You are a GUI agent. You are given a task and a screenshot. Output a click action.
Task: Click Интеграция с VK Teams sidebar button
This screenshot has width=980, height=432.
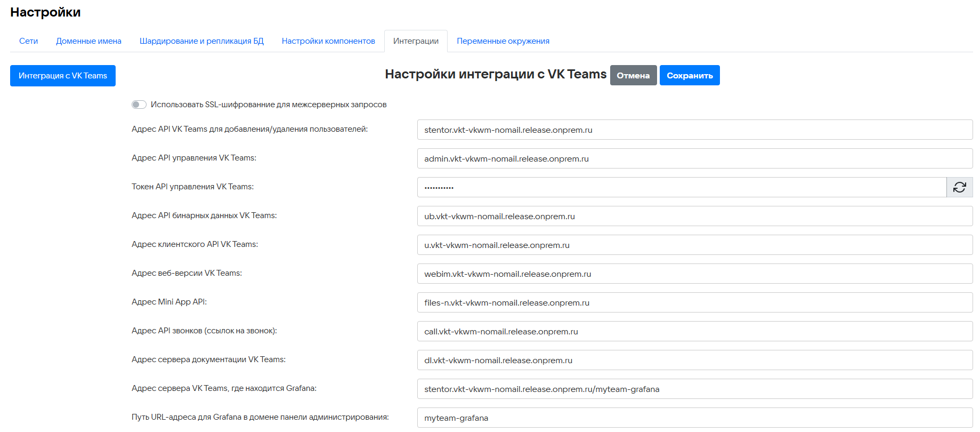(63, 76)
